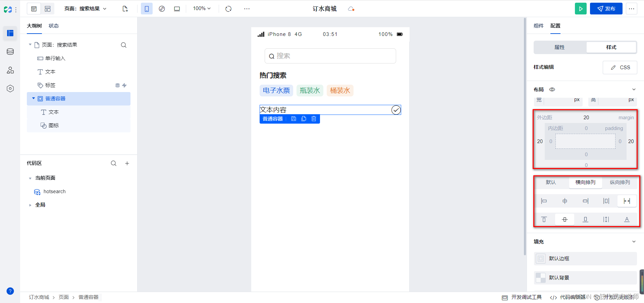The image size is (644, 303).
Task: Open the 默认背景 background setting
Action: point(585,278)
